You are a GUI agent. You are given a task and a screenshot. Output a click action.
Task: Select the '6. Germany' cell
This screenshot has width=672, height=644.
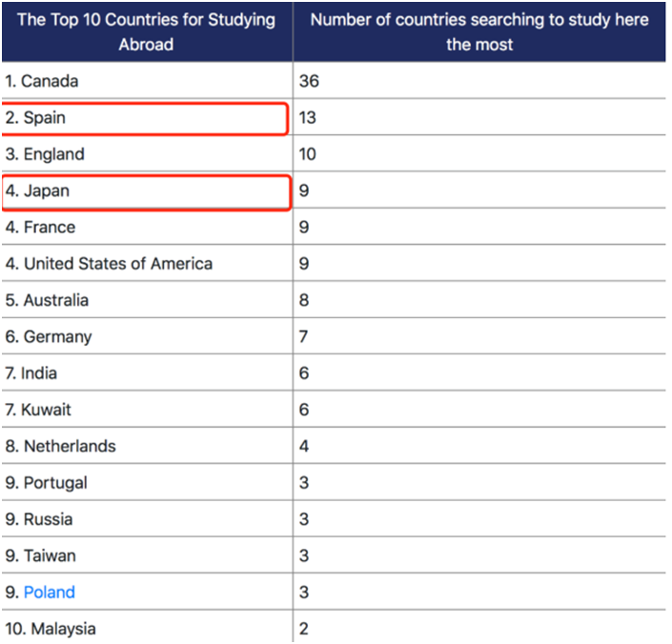coord(49,337)
